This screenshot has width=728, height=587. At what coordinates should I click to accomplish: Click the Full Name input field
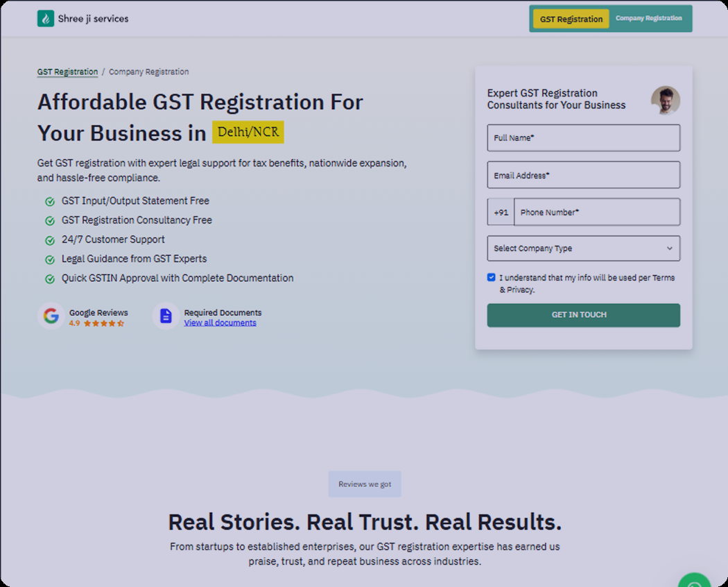pyautogui.click(x=583, y=138)
